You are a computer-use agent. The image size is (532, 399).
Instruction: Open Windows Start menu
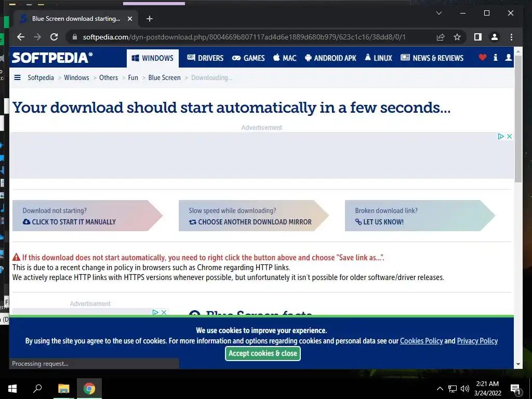12,389
